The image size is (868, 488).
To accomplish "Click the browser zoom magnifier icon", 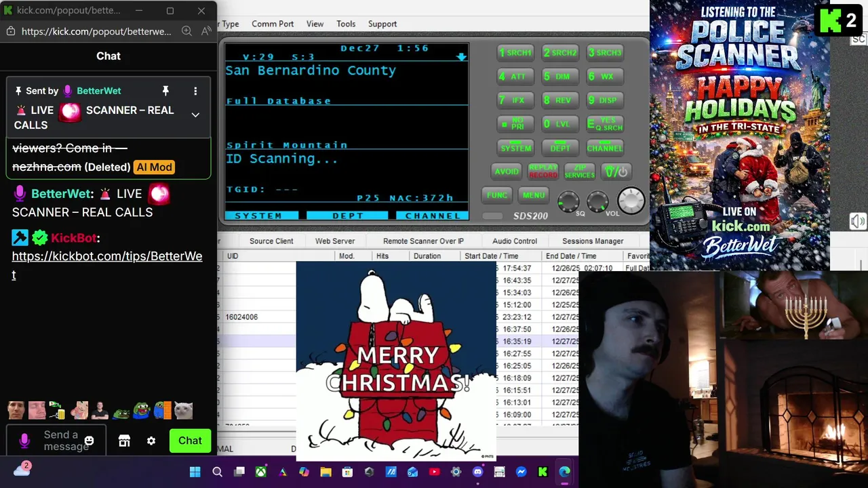I will (186, 31).
